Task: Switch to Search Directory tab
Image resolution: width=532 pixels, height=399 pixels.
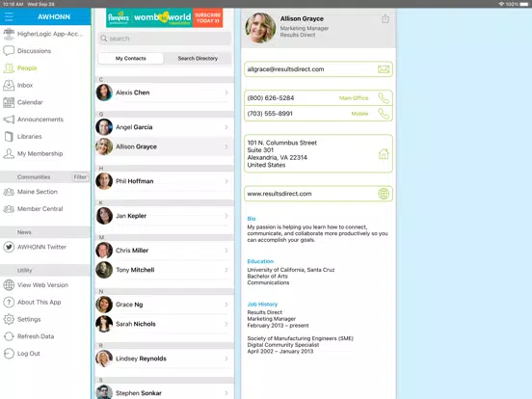Action: [198, 59]
